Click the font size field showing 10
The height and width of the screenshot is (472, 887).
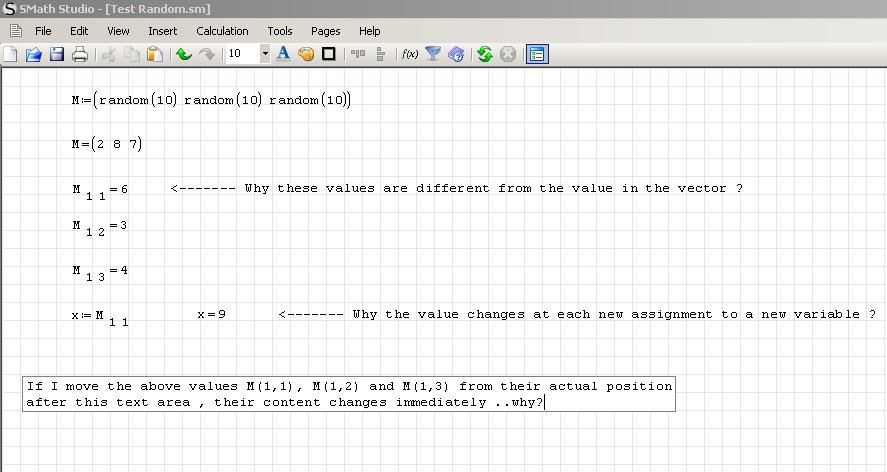click(x=241, y=54)
